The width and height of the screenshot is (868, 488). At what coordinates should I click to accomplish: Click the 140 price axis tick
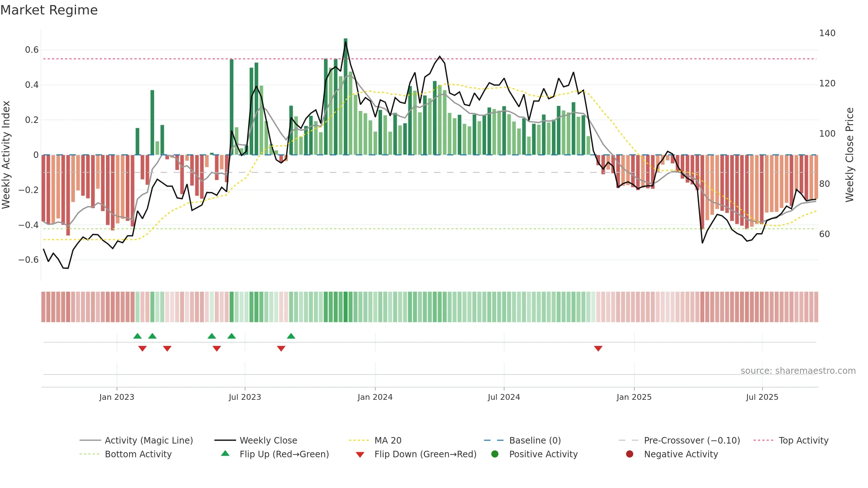pyautogui.click(x=827, y=33)
